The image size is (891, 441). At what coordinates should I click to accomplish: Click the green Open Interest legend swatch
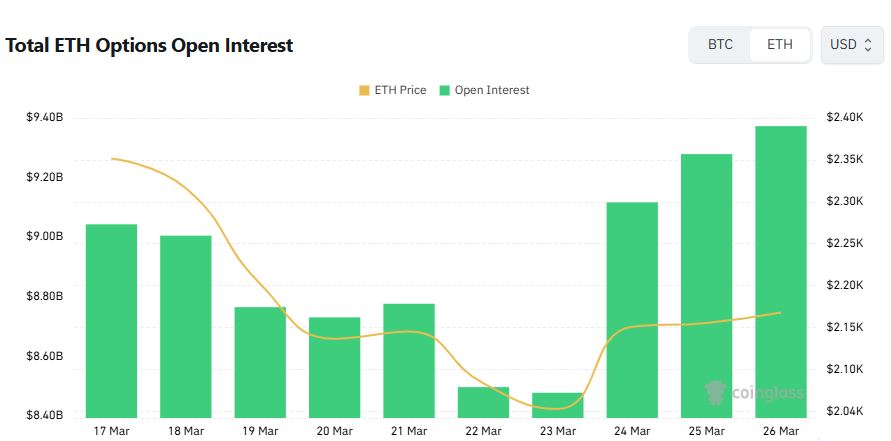click(444, 90)
